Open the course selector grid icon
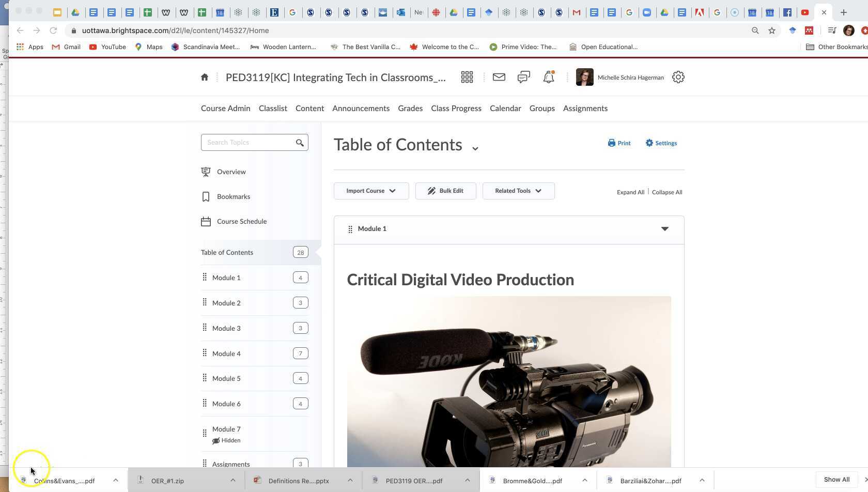Viewport: 868px width, 492px height. (x=467, y=78)
